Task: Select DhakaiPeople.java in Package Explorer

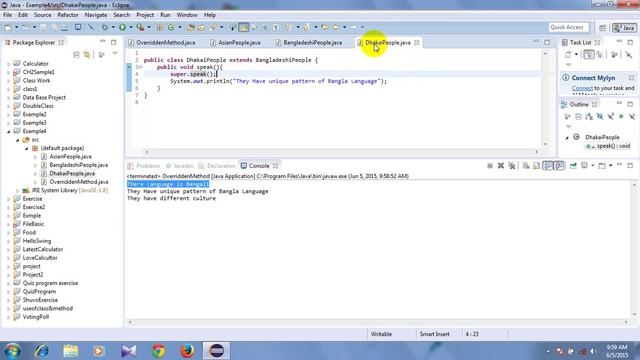Action: click(x=72, y=173)
